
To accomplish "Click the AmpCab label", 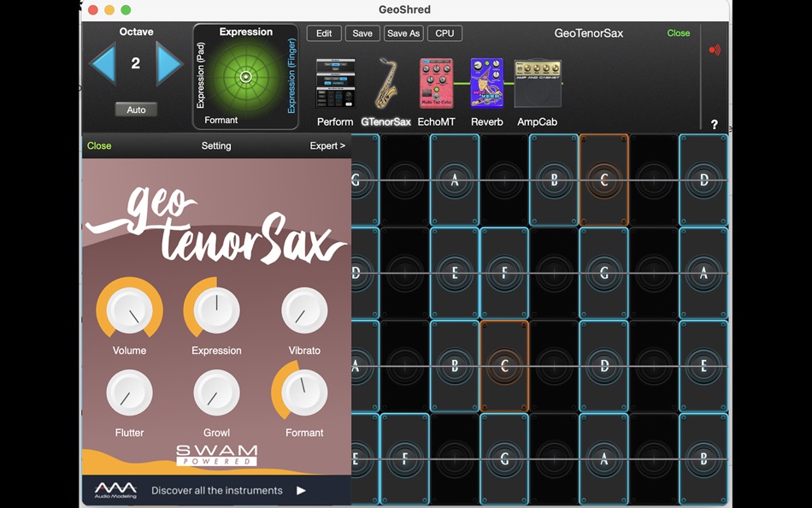I will click(x=537, y=121).
